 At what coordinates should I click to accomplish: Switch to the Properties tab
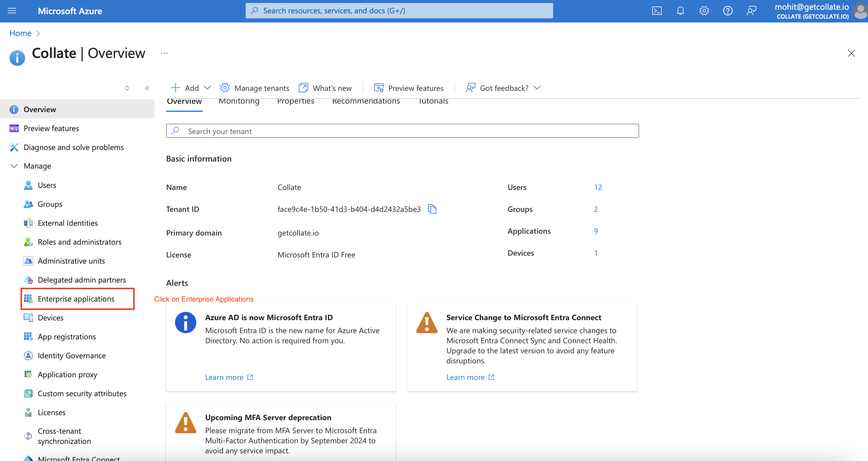[296, 101]
